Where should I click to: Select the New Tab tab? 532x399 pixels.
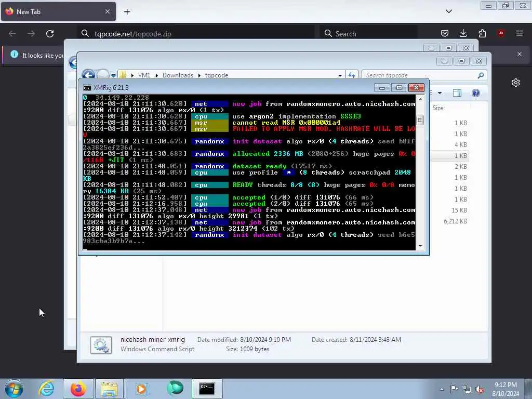(x=58, y=11)
